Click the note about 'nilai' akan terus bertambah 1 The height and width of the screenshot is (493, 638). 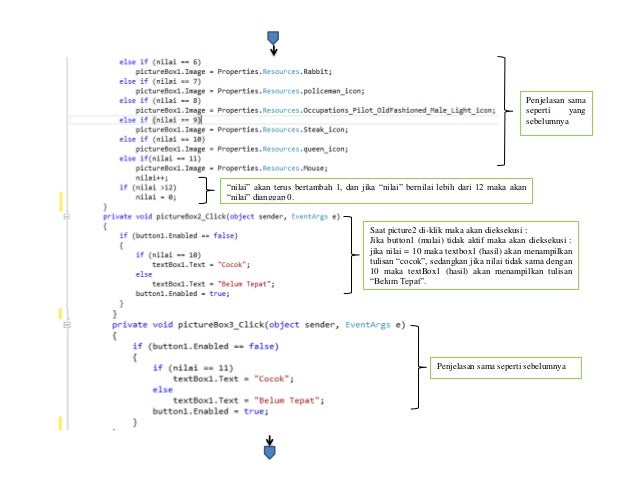(376, 191)
